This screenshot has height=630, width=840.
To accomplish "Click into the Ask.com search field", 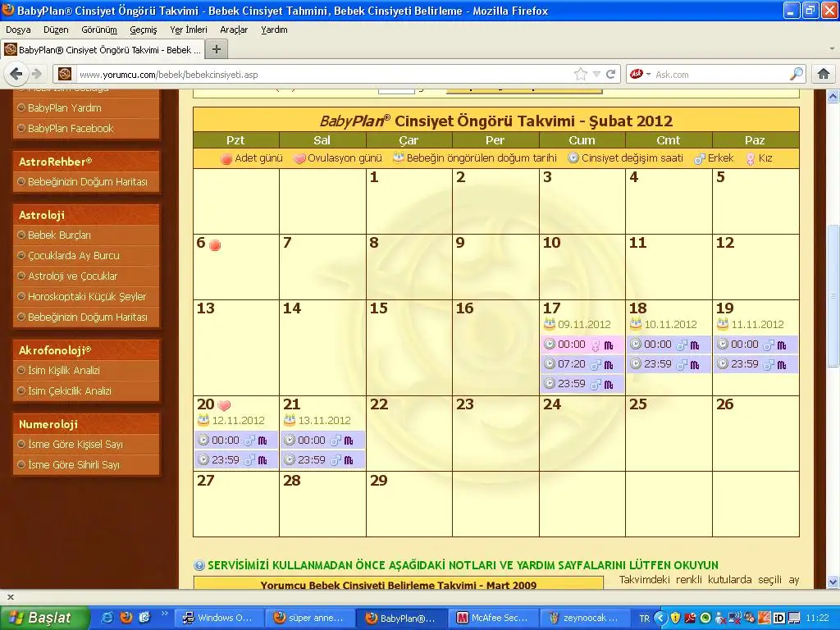I will coord(720,75).
